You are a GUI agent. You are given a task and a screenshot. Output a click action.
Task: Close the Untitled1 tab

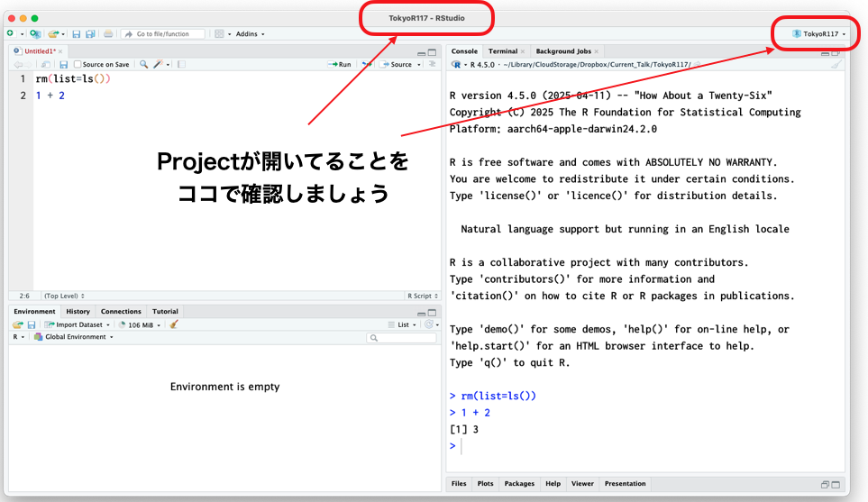click(60, 51)
